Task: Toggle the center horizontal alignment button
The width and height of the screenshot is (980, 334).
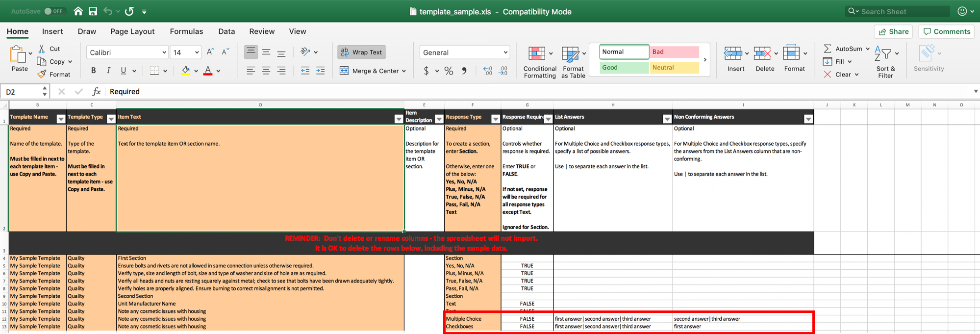Action: pyautogui.click(x=266, y=71)
